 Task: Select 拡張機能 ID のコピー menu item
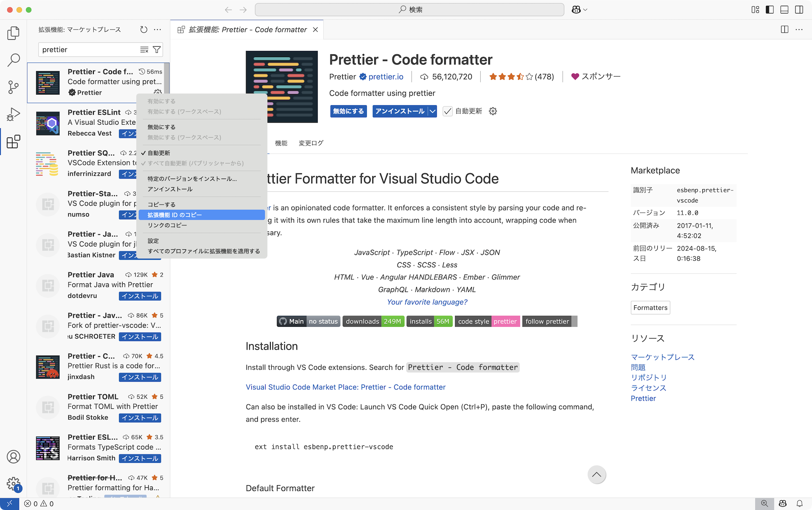coord(175,215)
